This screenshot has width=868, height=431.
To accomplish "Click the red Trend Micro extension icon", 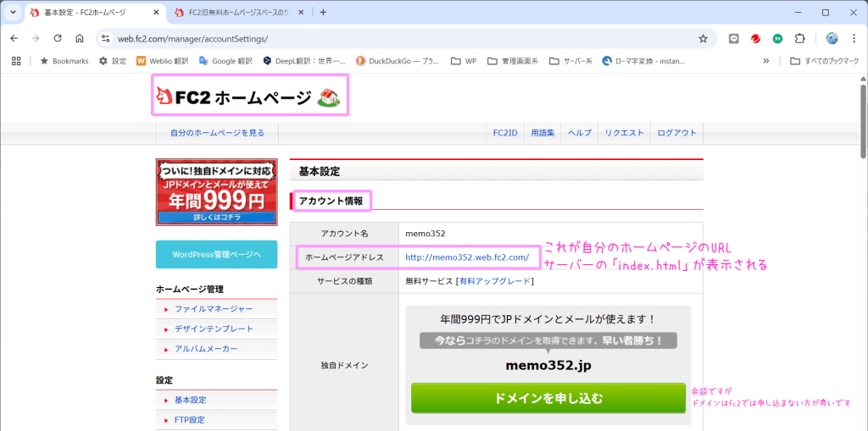I will [755, 39].
